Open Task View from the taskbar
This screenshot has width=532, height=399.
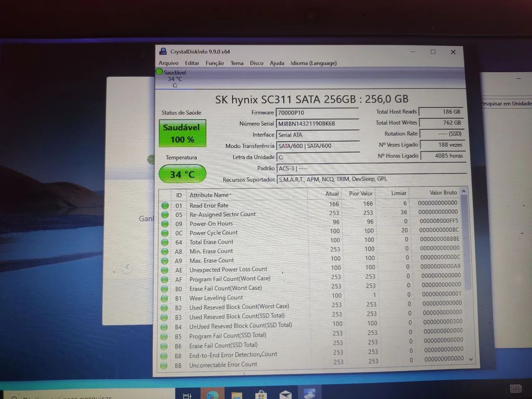187,395
